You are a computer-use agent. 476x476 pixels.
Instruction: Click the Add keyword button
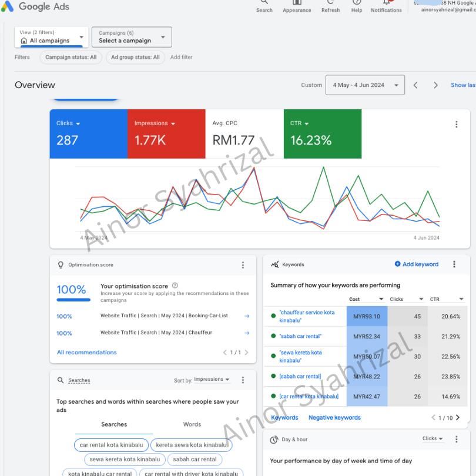pyautogui.click(x=417, y=264)
